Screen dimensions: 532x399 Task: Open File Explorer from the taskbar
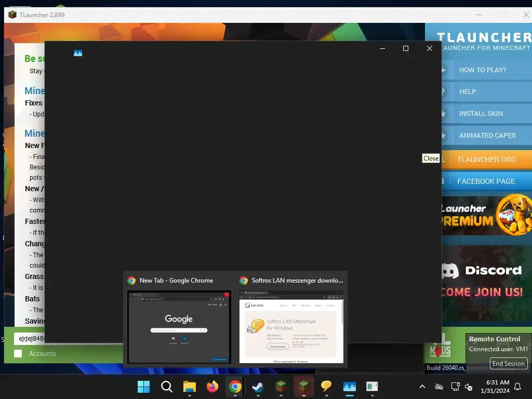[189, 387]
